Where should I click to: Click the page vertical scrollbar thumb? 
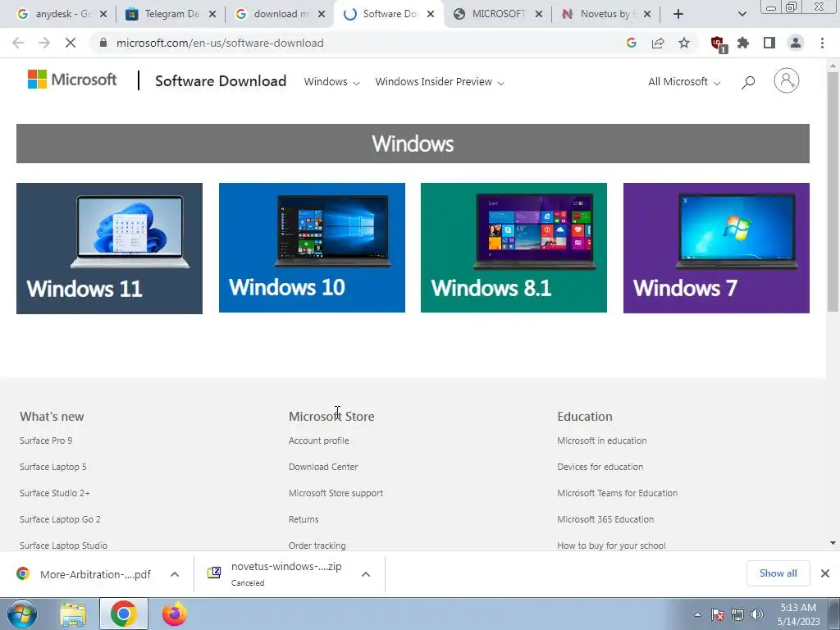click(833, 190)
